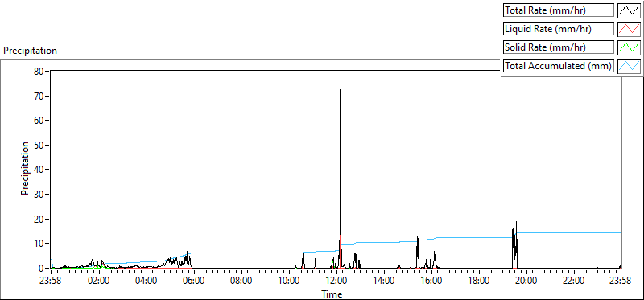Click the X-axis end time 23:58 at right

click(x=621, y=282)
